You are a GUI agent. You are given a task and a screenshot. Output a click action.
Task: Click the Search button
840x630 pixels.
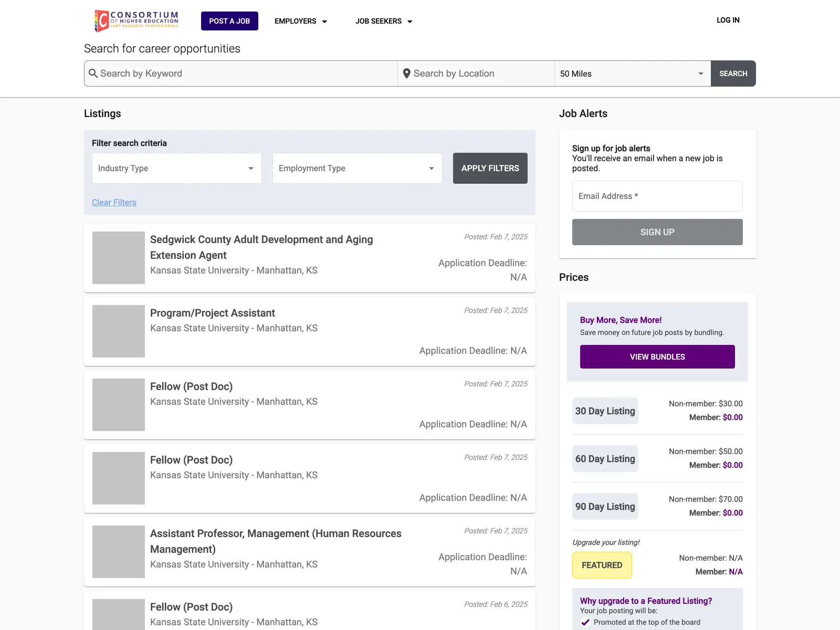point(733,73)
